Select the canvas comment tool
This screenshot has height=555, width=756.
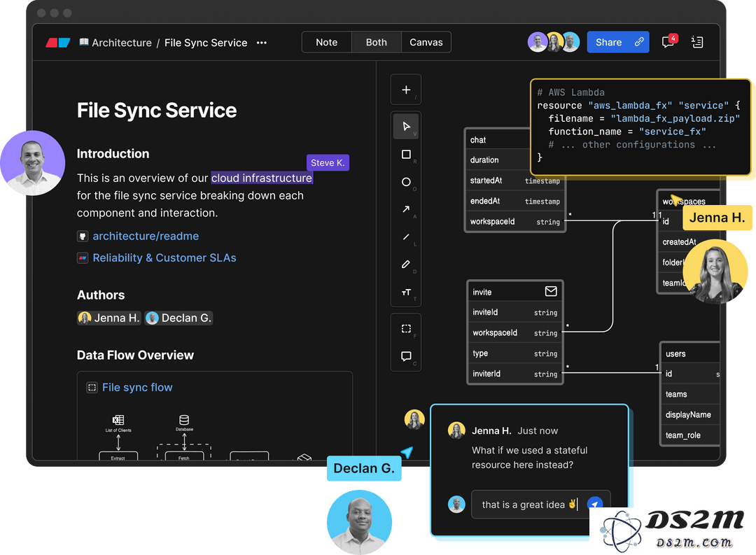point(406,356)
